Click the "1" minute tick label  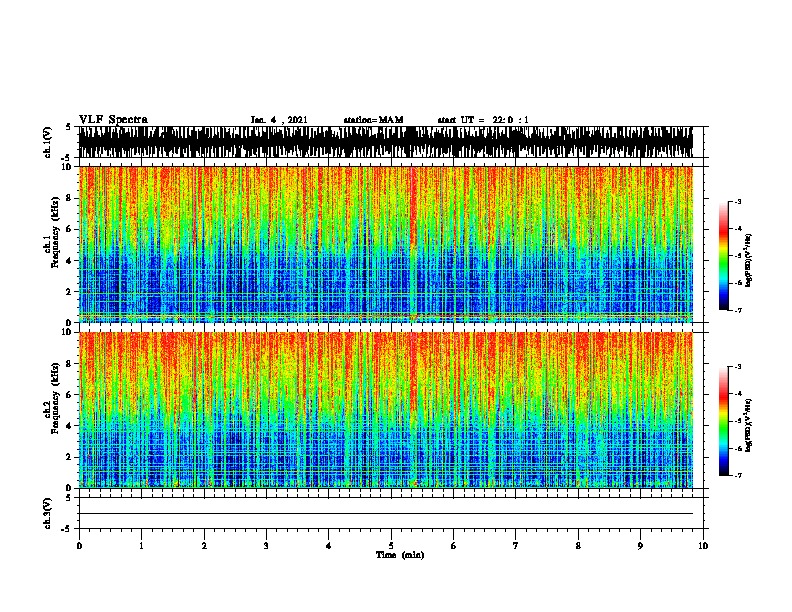click(141, 546)
